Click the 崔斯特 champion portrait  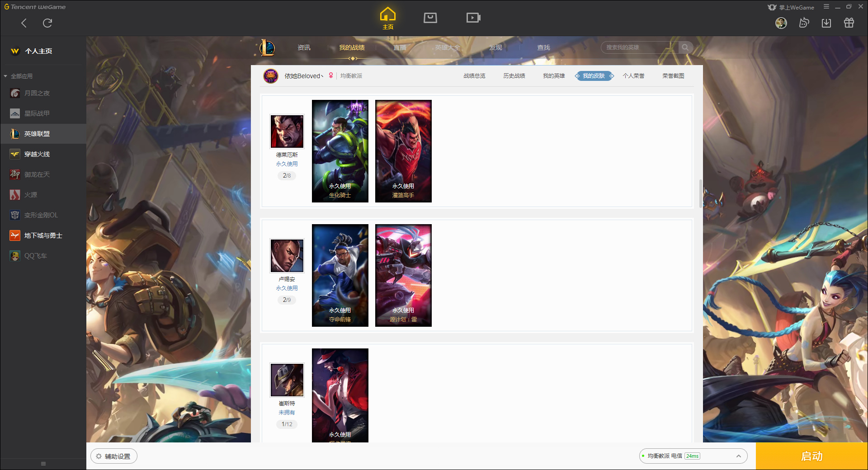(x=287, y=380)
